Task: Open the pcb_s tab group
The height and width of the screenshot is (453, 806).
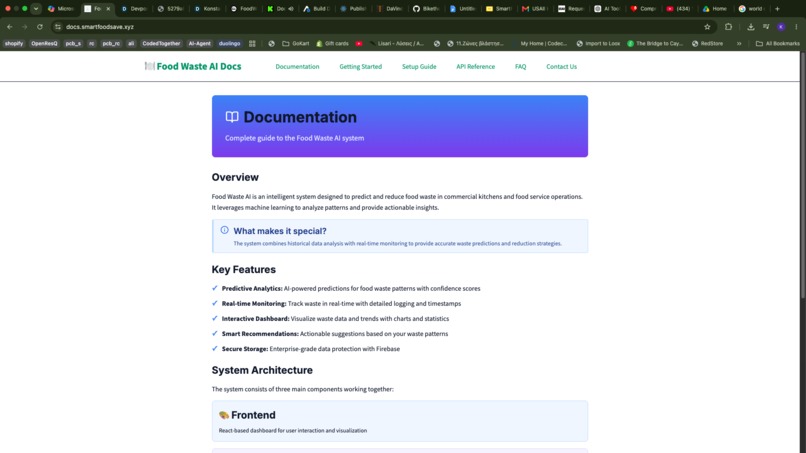Action: (73, 44)
